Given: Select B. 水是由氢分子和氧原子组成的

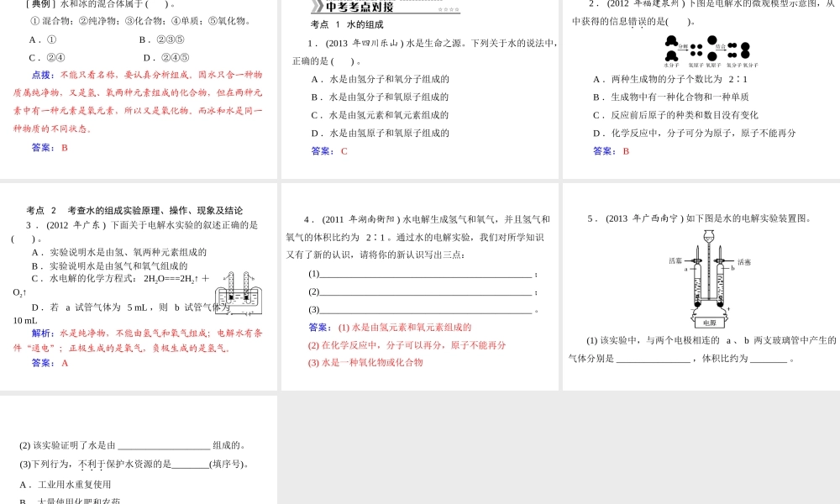Looking at the screenshot, I should [380, 97].
